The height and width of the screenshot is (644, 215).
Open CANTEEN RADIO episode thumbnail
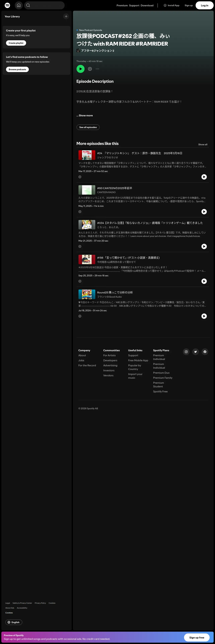[87, 190]
